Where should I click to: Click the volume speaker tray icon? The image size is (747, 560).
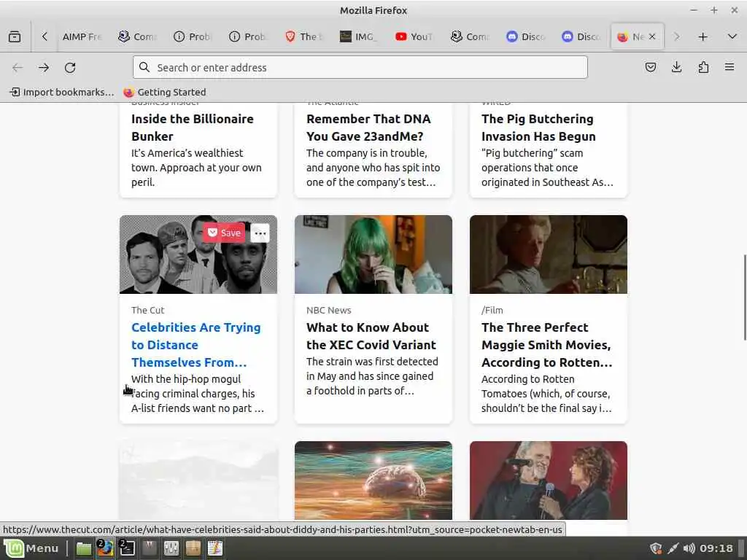coord(689,548)
